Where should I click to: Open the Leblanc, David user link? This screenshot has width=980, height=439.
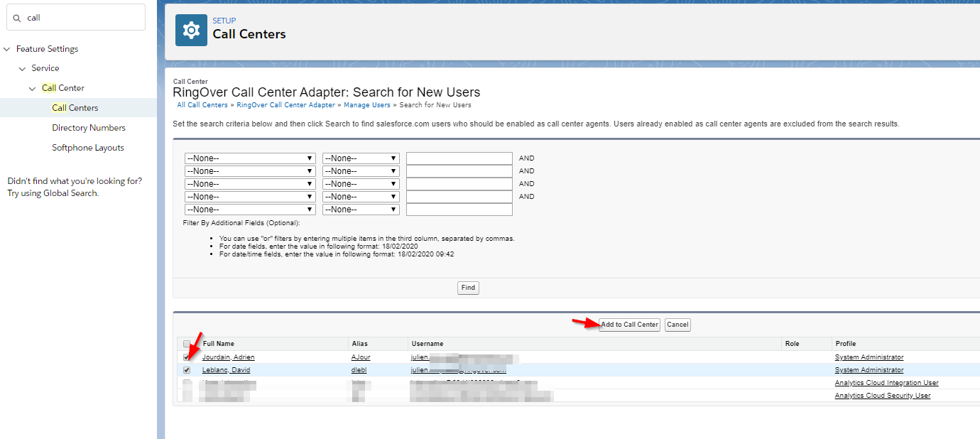[x=226, y=370]
